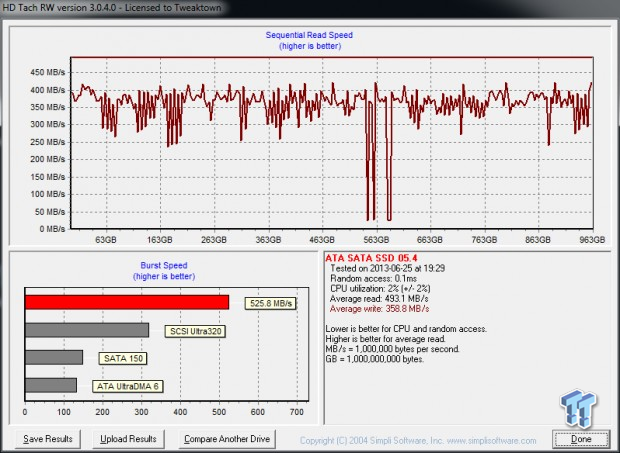Click the SCSI Ultra320 label
Image resolution: width=620 pixels, height=453 pixels.
tap(195, 331)
